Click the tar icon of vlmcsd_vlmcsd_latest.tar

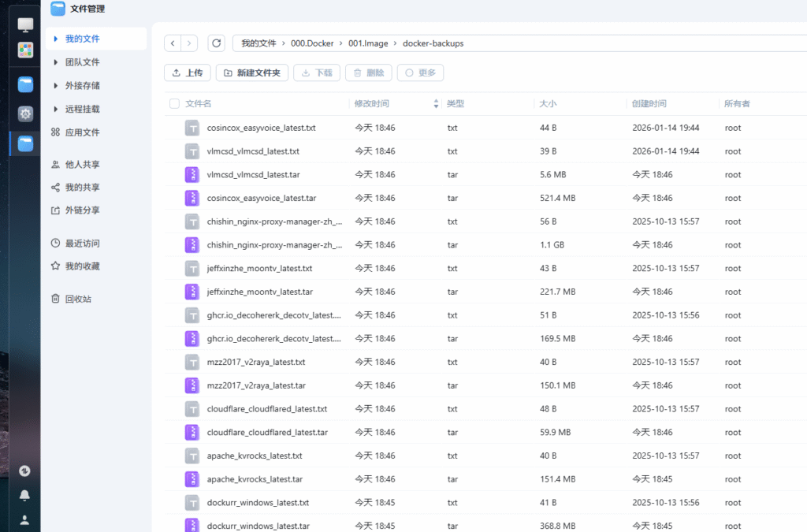pos(192,174)
